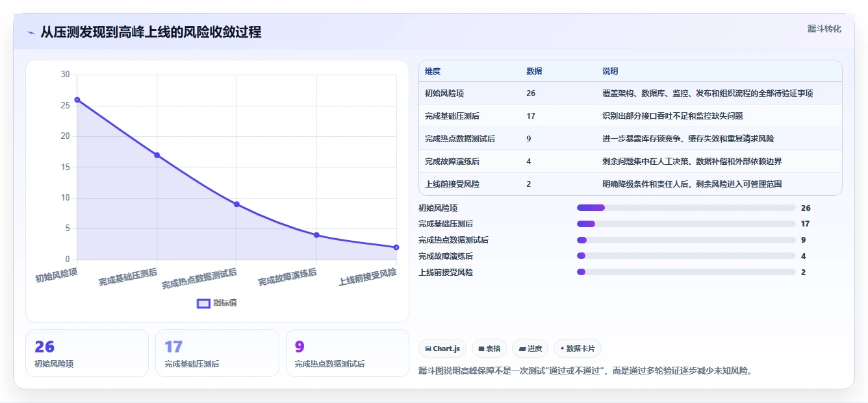Click x-axis label 完成基础压测后
Screen dimensions: 868x403
point(128,277)
